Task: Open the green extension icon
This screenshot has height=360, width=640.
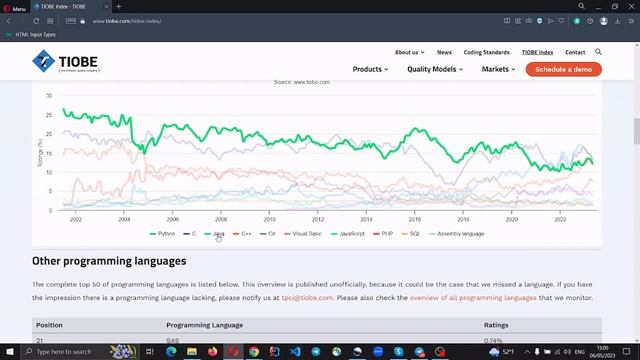Action: point(577,21)
